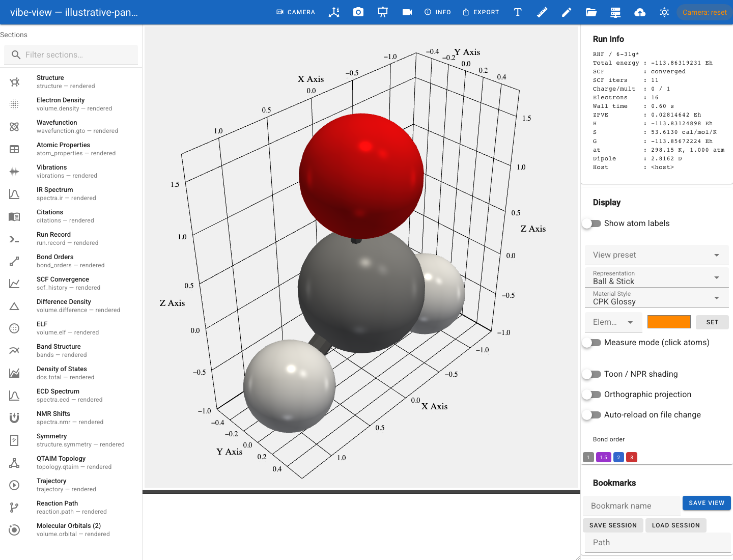Click the SAVE VIEW button
The height and width of the screenshot is (560, 733).
pyautogui.click(x=707, y=503)
